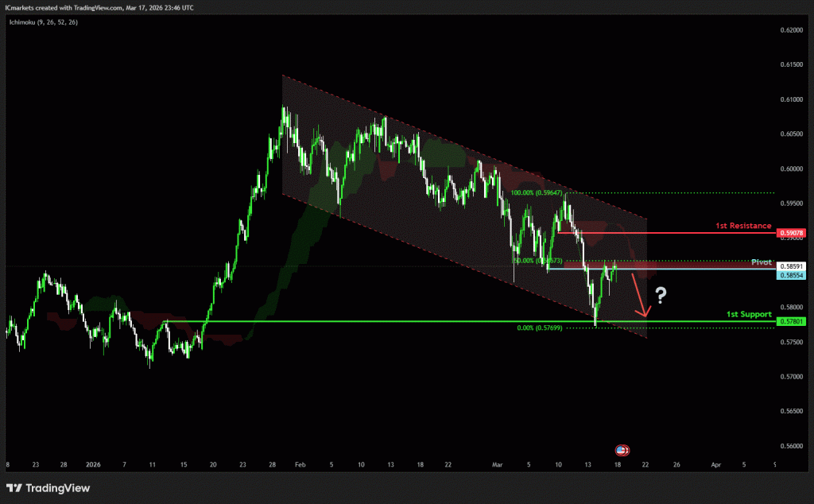
Task: Click the 2026 label on time axis
Action: pyautogui.click(x=93, y=463)
